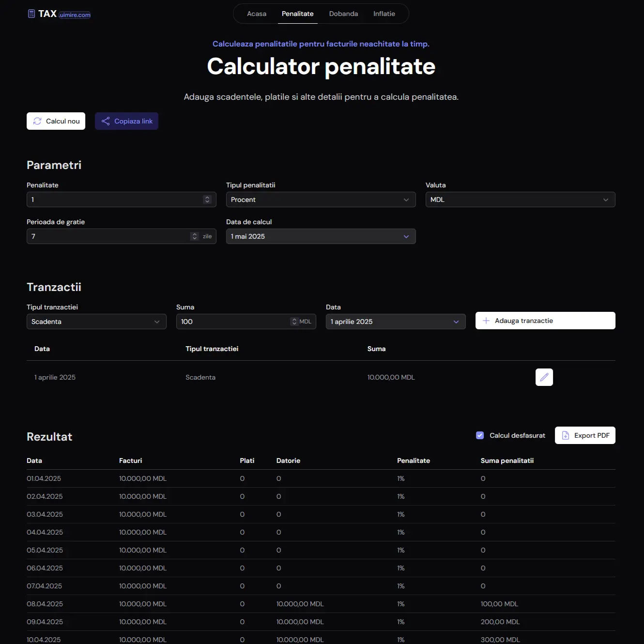
Task: Focus the Suma amount input field
Action: click(232, 322)
